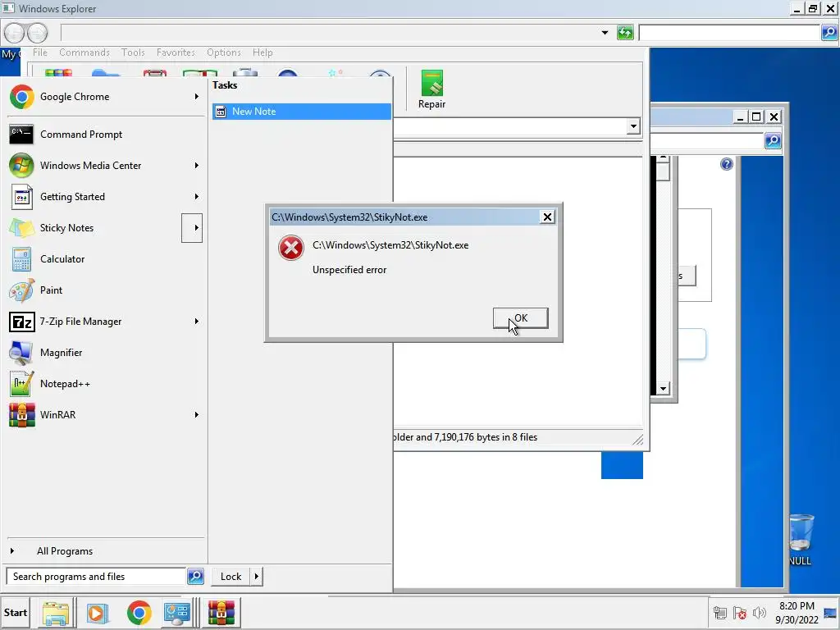Launch Magnifier from the Start menu
The height and width of the screenshot is (630, 840).
click(61, 353)
